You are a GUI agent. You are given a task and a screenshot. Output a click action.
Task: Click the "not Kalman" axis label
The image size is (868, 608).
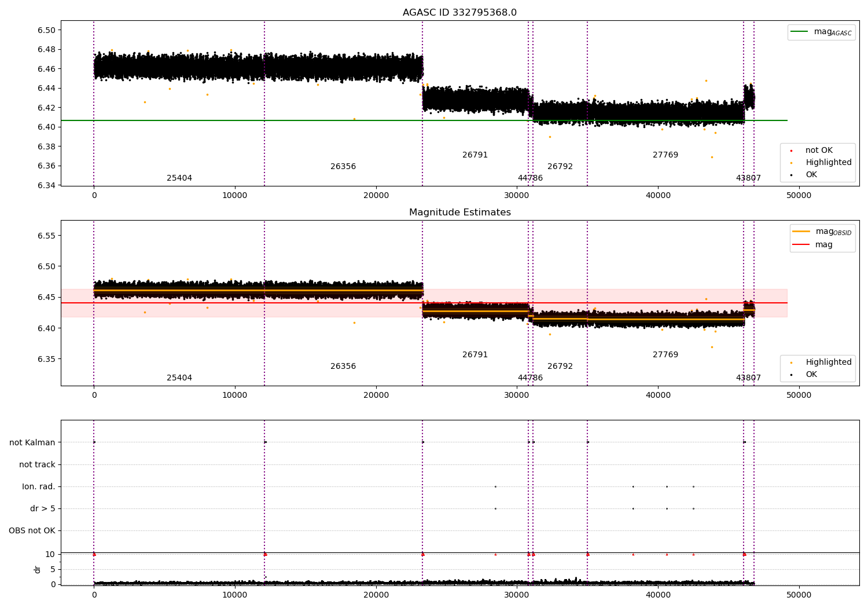pyautogui.click(x=32, y=442)
